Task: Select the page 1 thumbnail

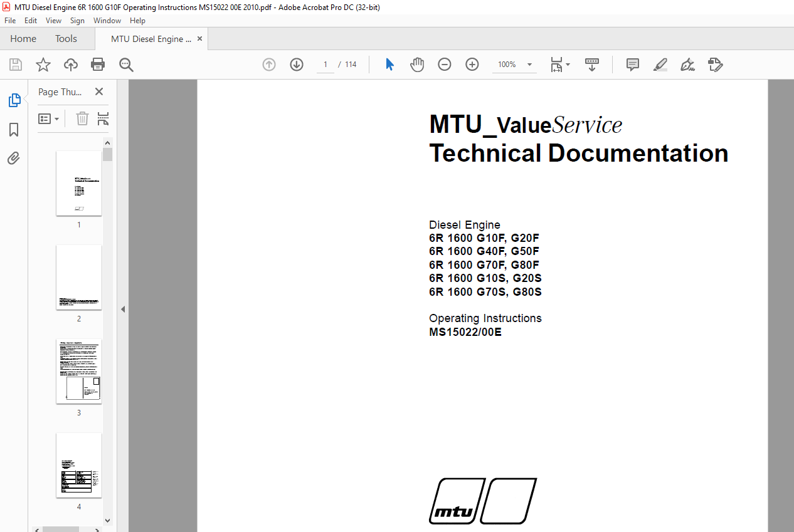Action: pos(79,184)
